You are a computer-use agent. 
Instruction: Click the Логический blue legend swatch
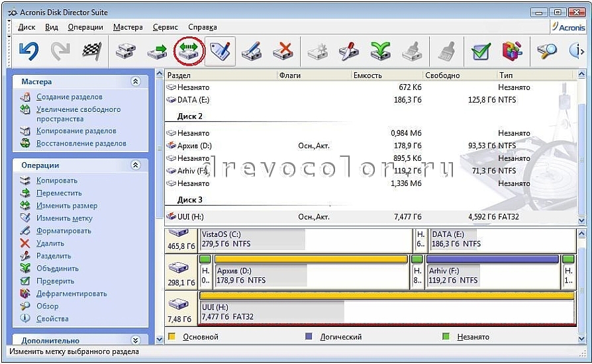coord(309,336)
